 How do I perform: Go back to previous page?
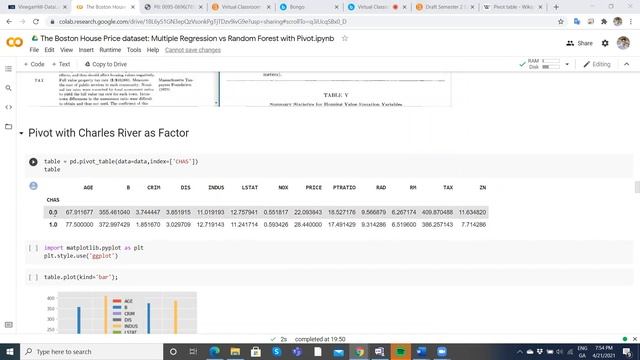coord(9,22)
